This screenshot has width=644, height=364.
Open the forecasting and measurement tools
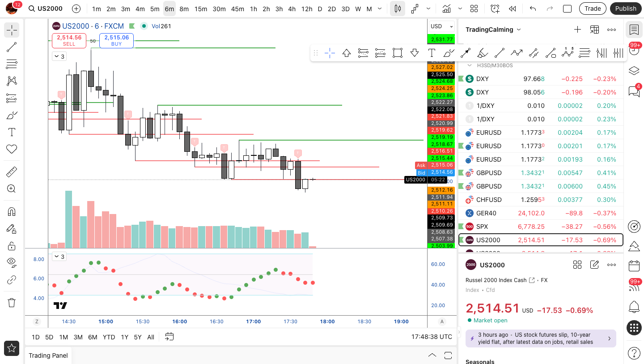pos(12,98)
